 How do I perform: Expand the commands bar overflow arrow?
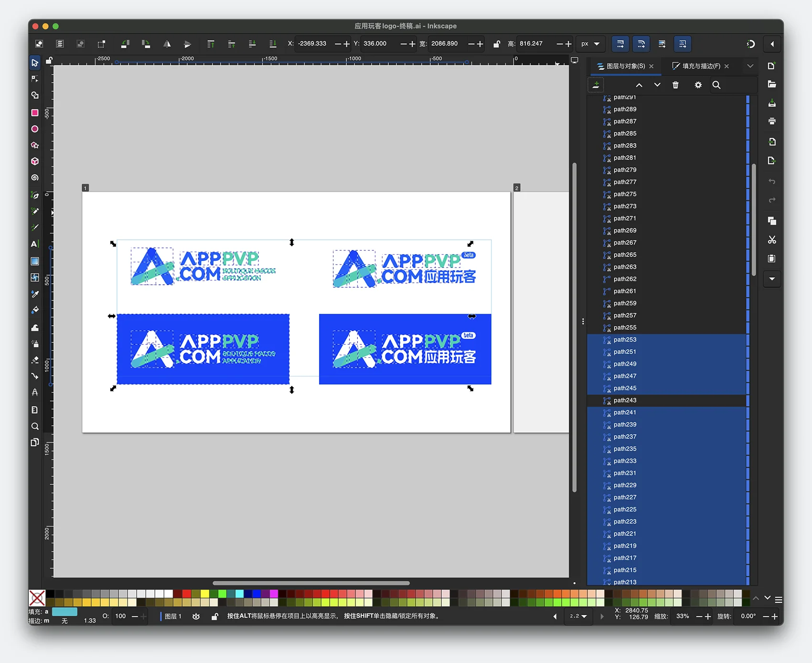(x=772, y=279)
